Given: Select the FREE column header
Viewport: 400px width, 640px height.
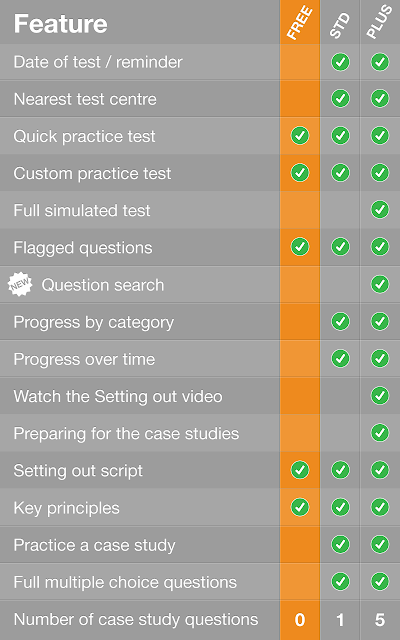Looking at the screenshot, I should (x=300, y=23).
